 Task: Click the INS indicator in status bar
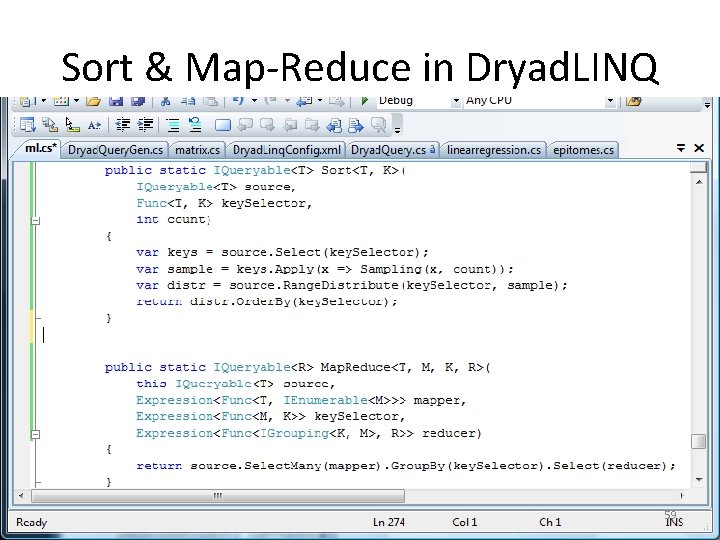coord(674,523)
